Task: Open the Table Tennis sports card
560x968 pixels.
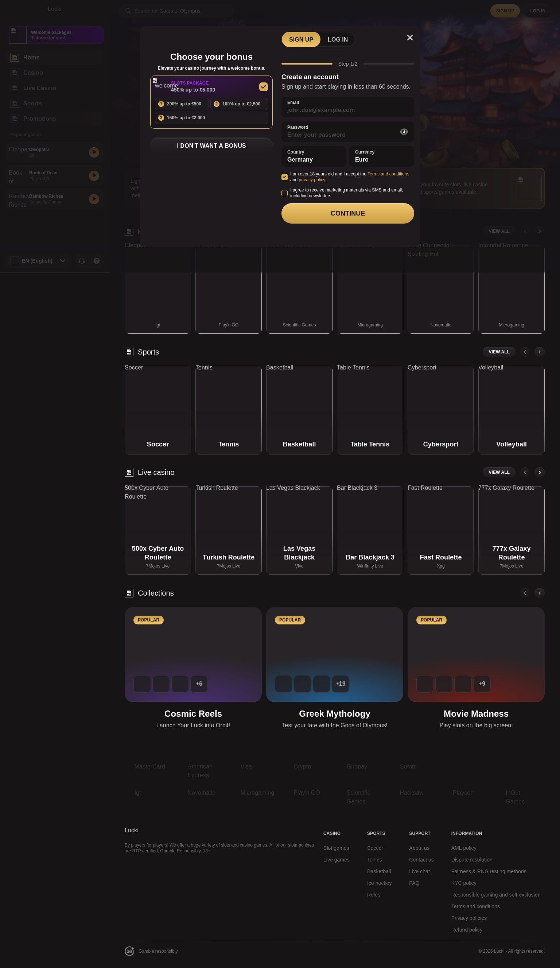Action: click(x=370, y=410)
